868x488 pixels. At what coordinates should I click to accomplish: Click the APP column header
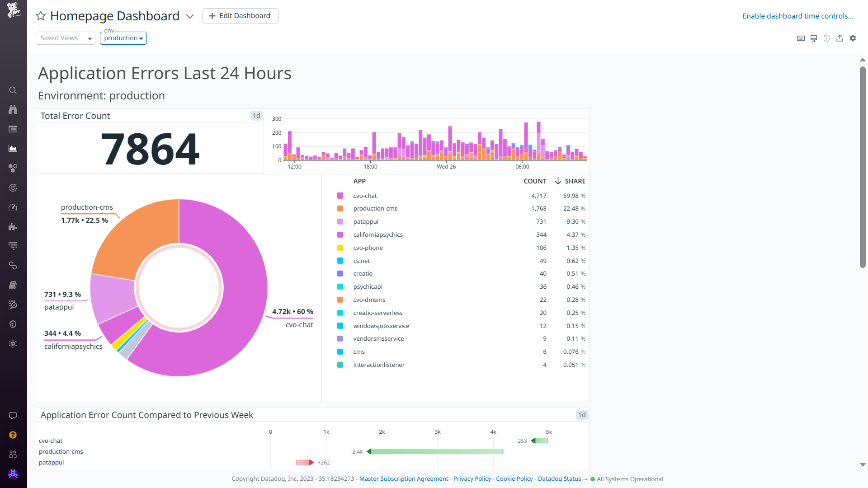359,181
